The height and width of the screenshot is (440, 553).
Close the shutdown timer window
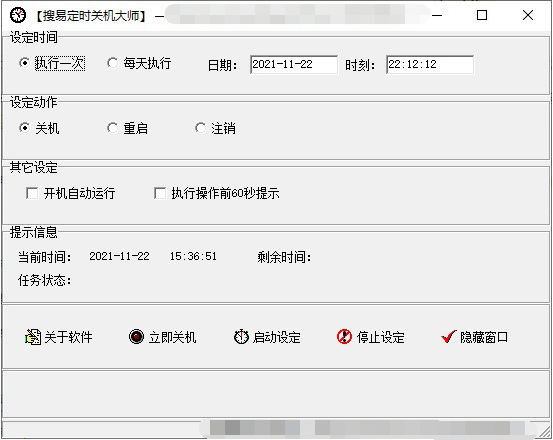(528, 15)
